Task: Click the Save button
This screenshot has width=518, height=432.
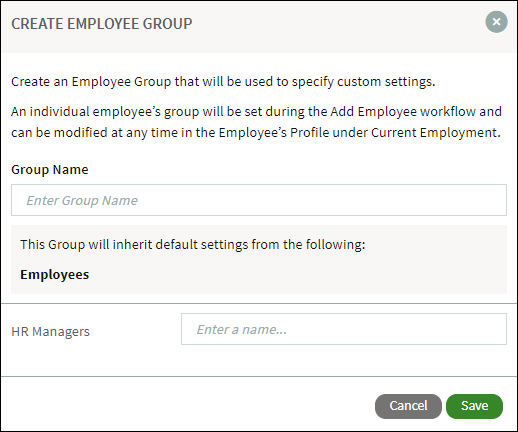Action: 474,406
